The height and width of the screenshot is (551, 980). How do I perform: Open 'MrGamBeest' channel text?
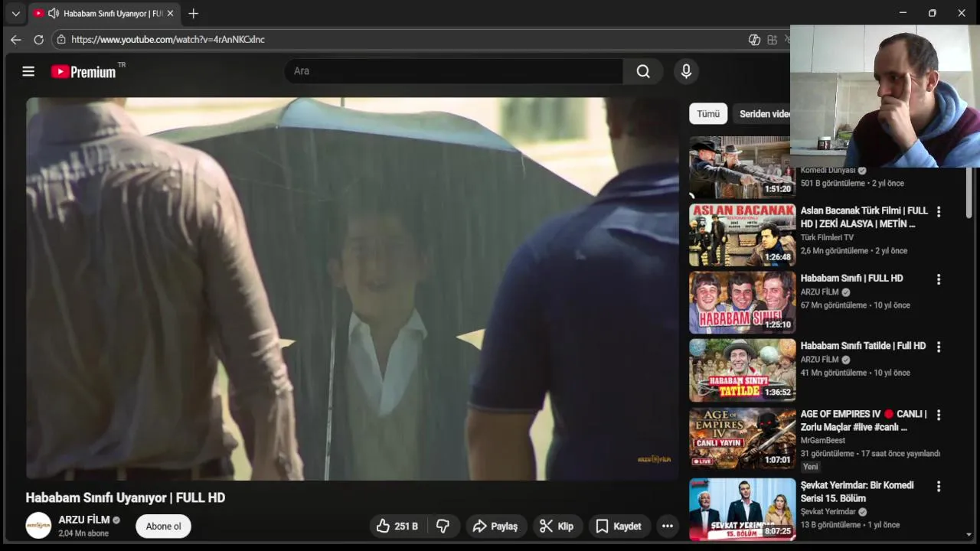pyautogui.click(x=823, y=440)
